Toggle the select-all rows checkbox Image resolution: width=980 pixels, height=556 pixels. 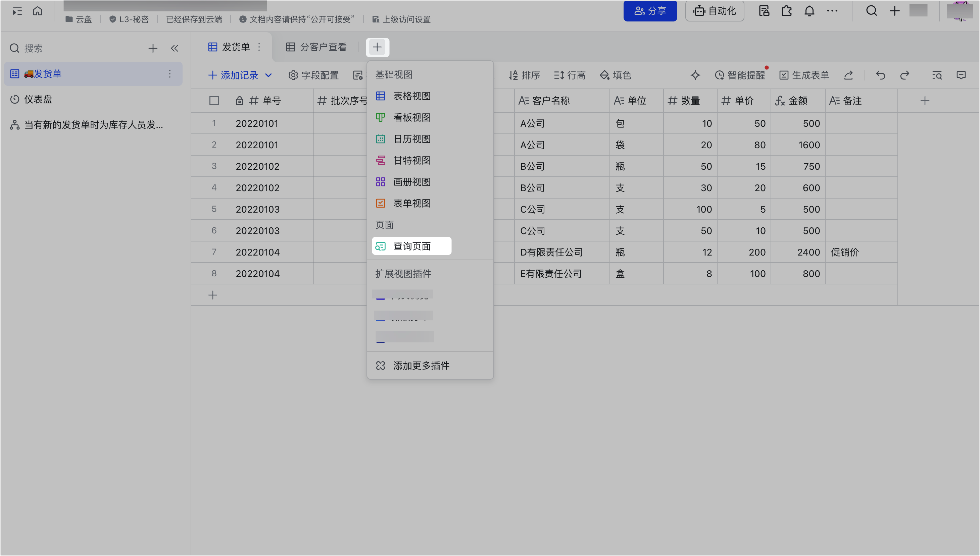click(214, 101)
